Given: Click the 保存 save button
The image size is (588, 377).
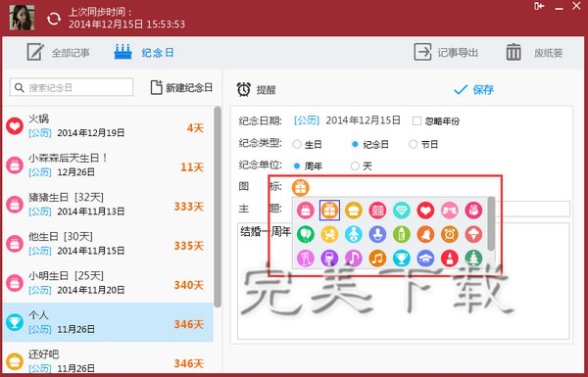Looking at the screenshot, I should point(473,89).
